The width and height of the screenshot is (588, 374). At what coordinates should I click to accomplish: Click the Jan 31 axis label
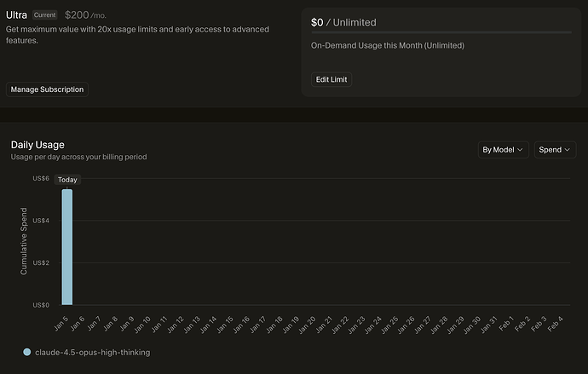(x=488, y=325)
